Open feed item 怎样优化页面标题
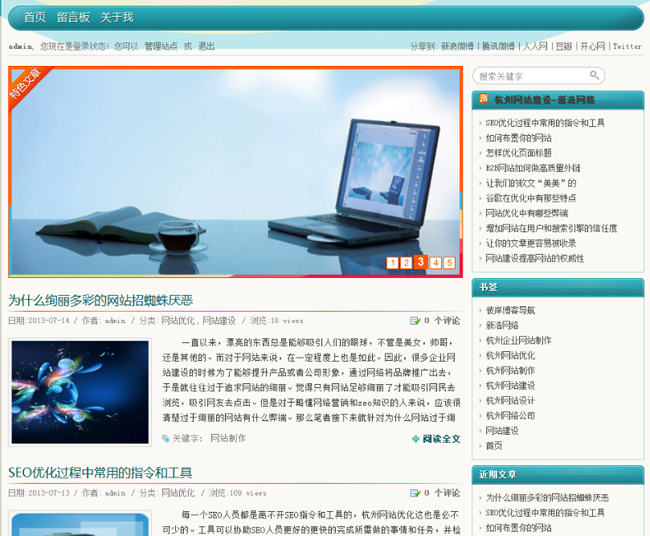This screenshot has width=650, height=536. tap(519, 153)
